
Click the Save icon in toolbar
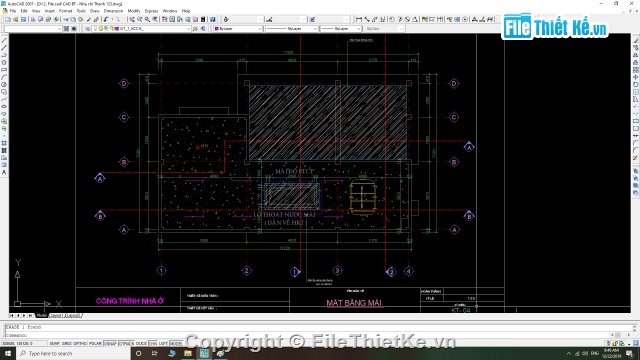tap(23, 19)
